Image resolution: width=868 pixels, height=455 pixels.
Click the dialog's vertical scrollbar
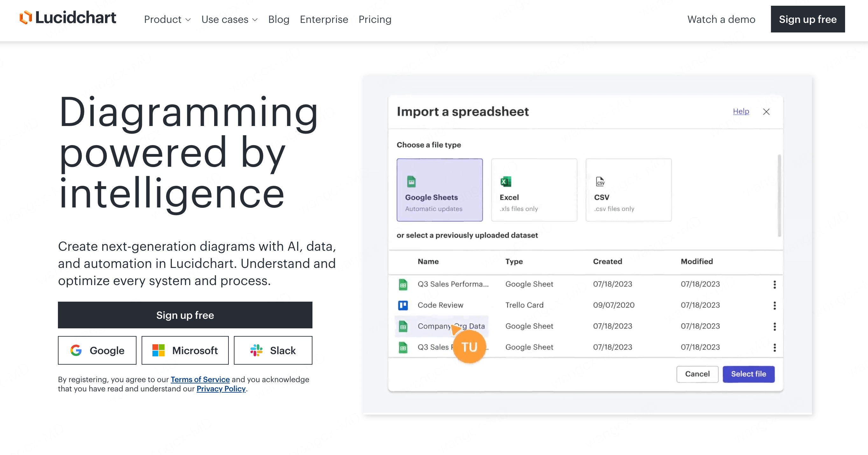779,195
